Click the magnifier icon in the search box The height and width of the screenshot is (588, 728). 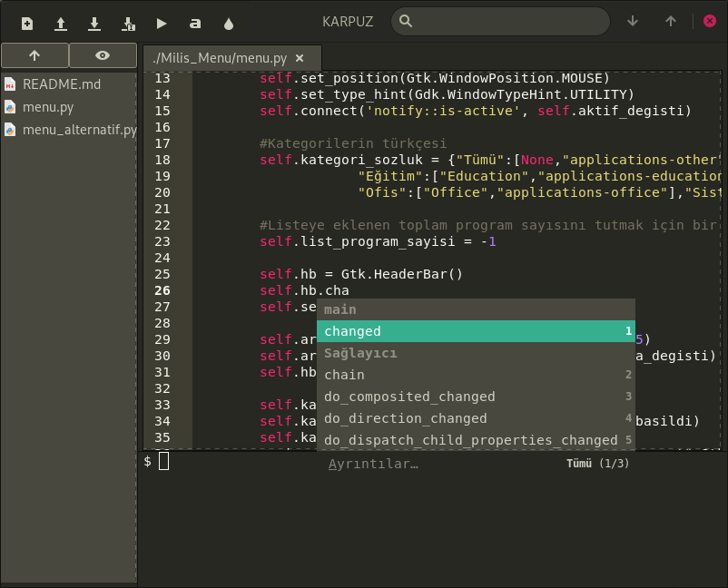click(406, 21)
